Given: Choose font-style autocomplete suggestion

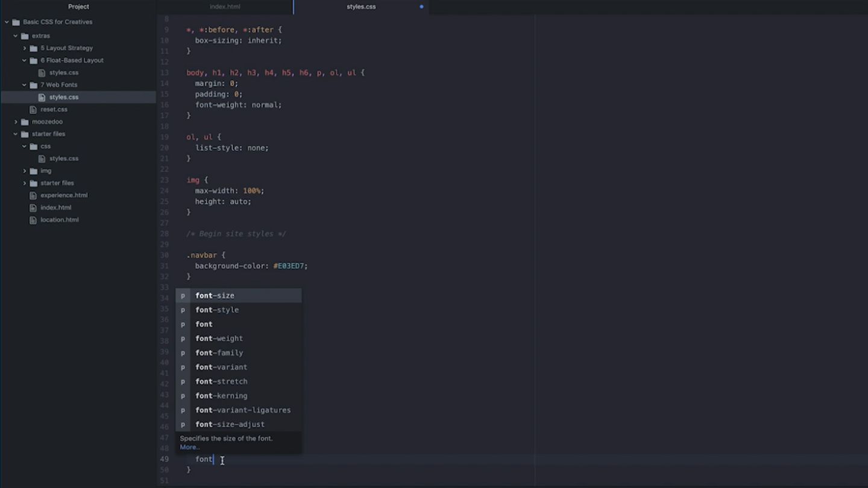Looking at the screenshot, I should [x=239, y=310].
